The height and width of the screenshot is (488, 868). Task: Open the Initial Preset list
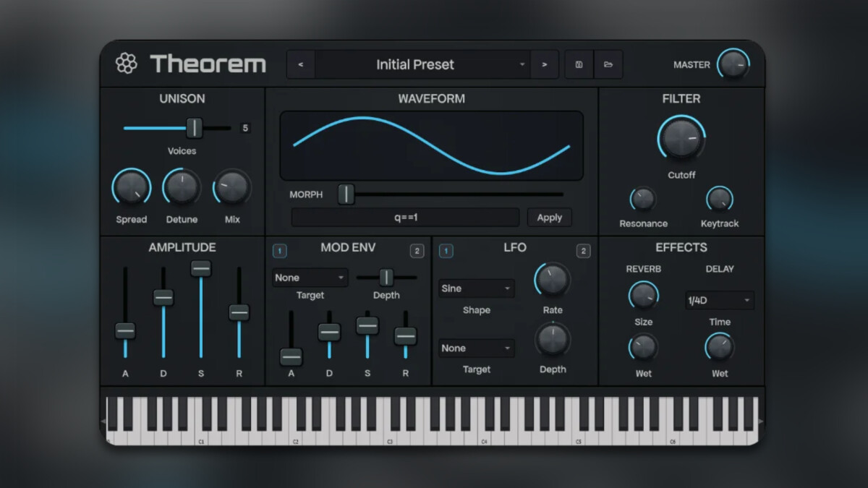tap(414, 64)
